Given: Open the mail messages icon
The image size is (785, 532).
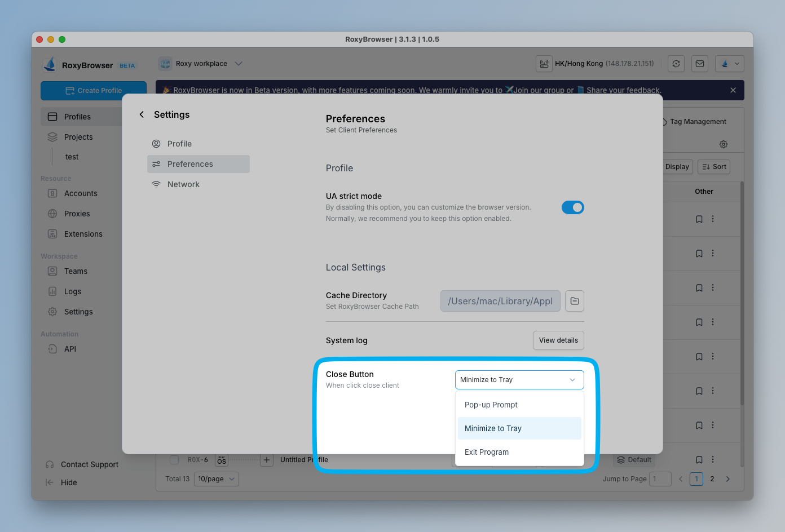Looking at the screenshot, I should coord(700,64).
